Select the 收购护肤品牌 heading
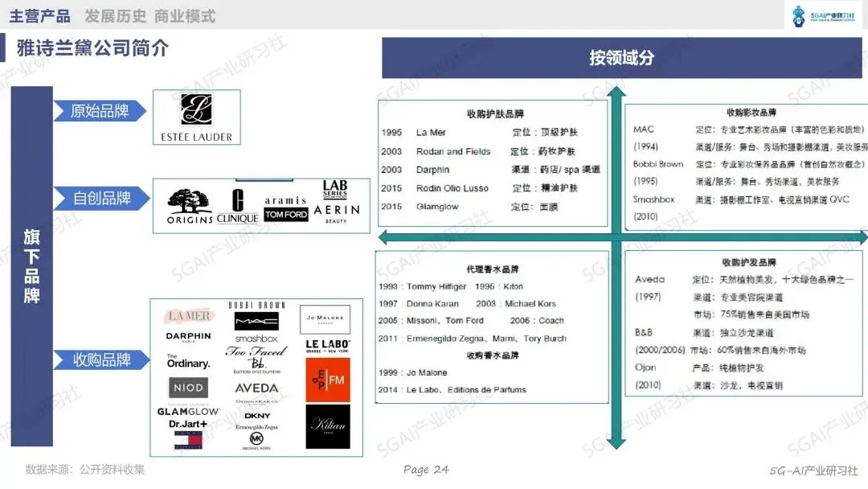Image resolution: width=868 pixels, height=489 pixels. [x=495, y=114]
